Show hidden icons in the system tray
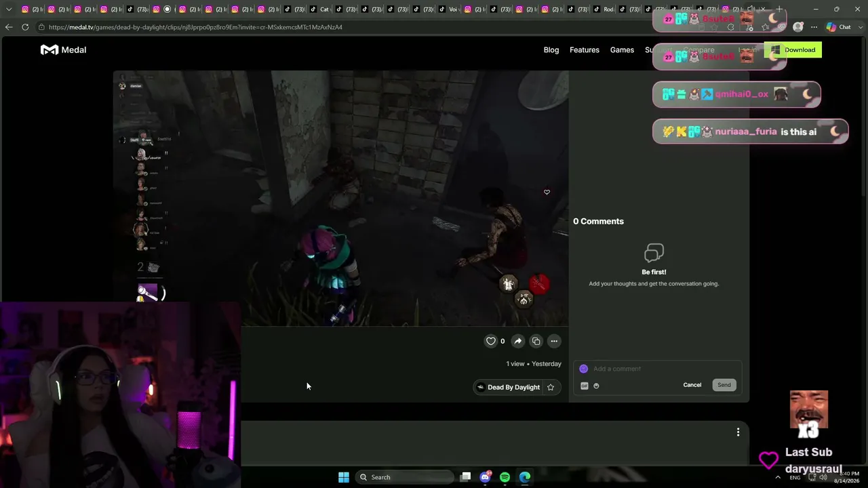The height and width of the screenshot is (488, 868). [x=778, y=477]
